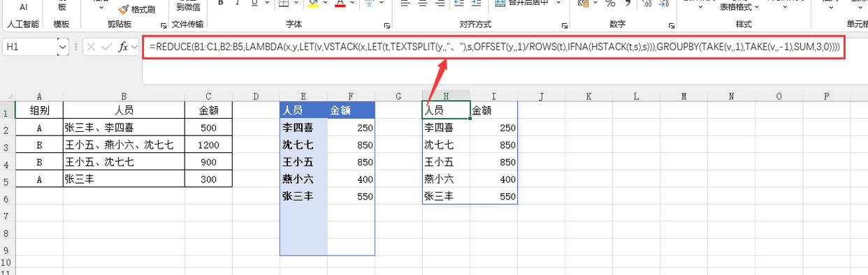Select amount cell 500
868x275 pixels.
point(208,128)
